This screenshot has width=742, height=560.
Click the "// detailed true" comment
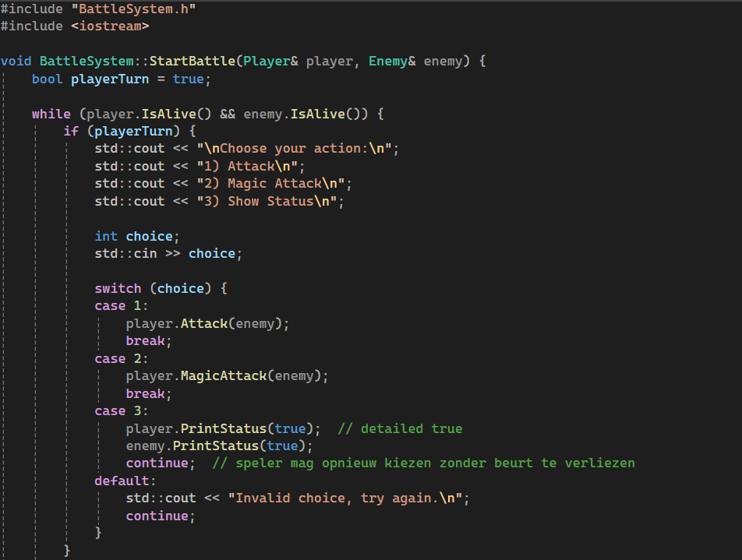pyautogui.click(x=400, y=428)
